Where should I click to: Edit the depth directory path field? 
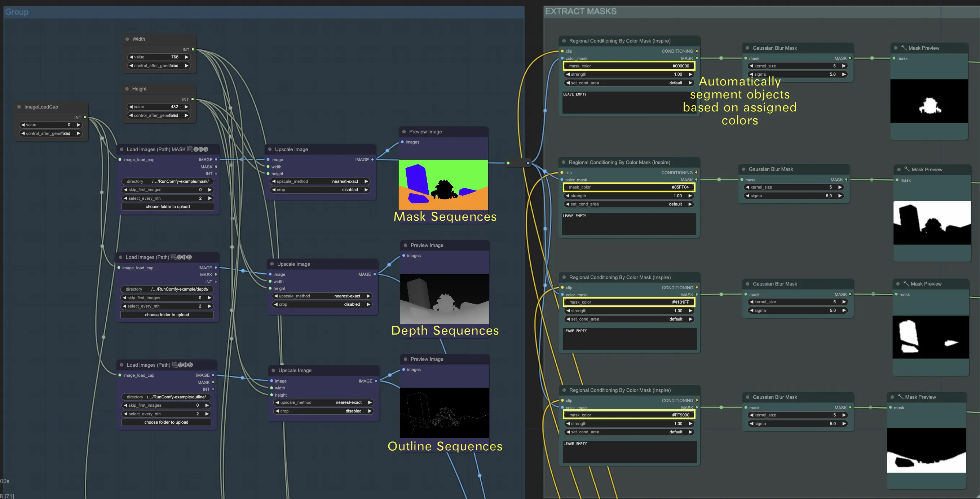click(x=167, y=290)
